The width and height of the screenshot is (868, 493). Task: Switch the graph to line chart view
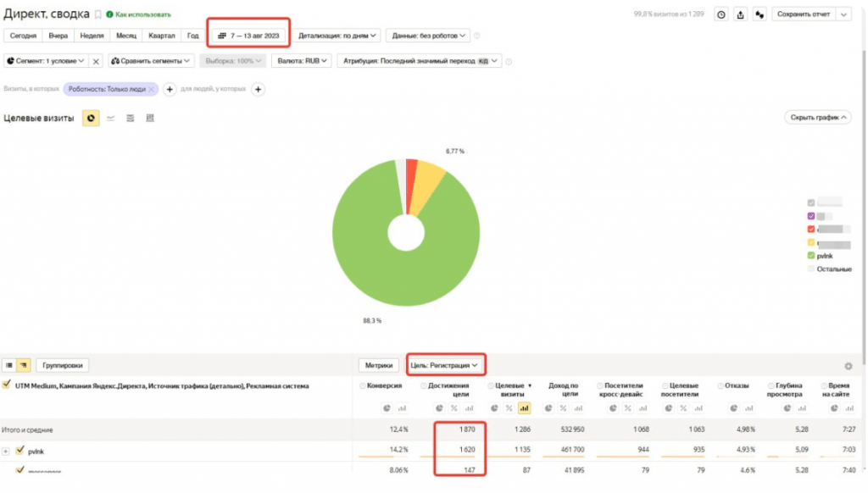[110, 118]
